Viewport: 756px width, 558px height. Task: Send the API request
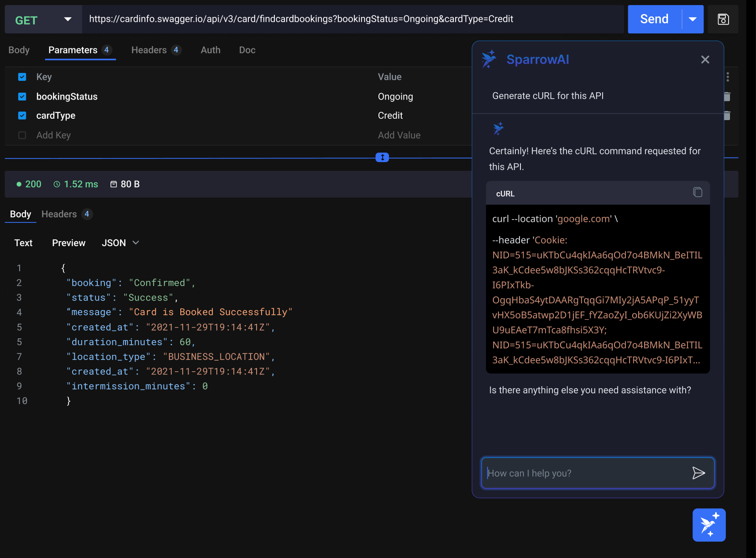point(654,19)
